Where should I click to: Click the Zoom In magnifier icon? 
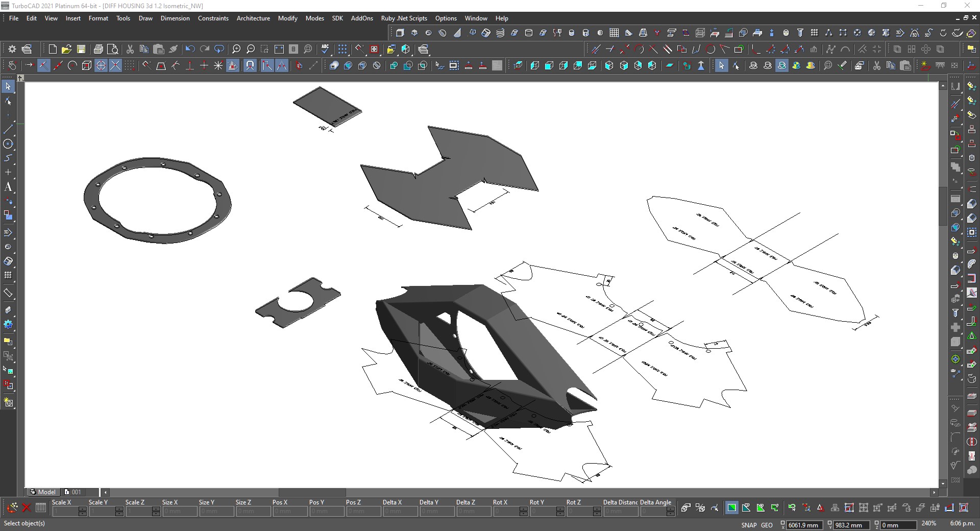[x=236, y=50]
